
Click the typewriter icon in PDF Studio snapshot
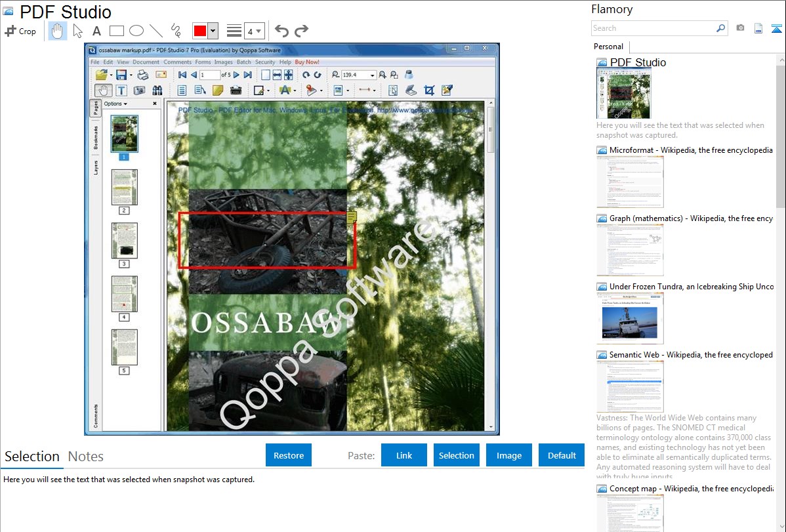pos(236,91)
